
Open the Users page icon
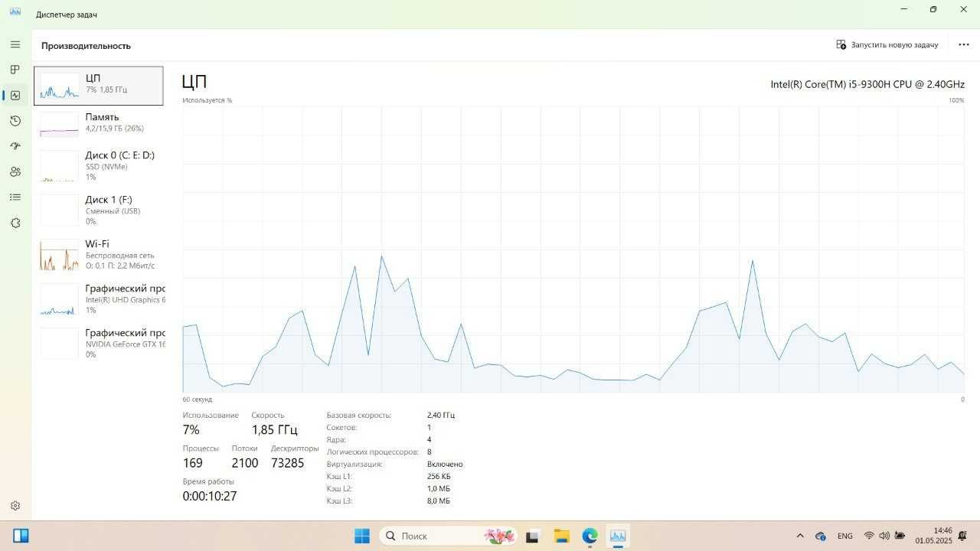15,172
